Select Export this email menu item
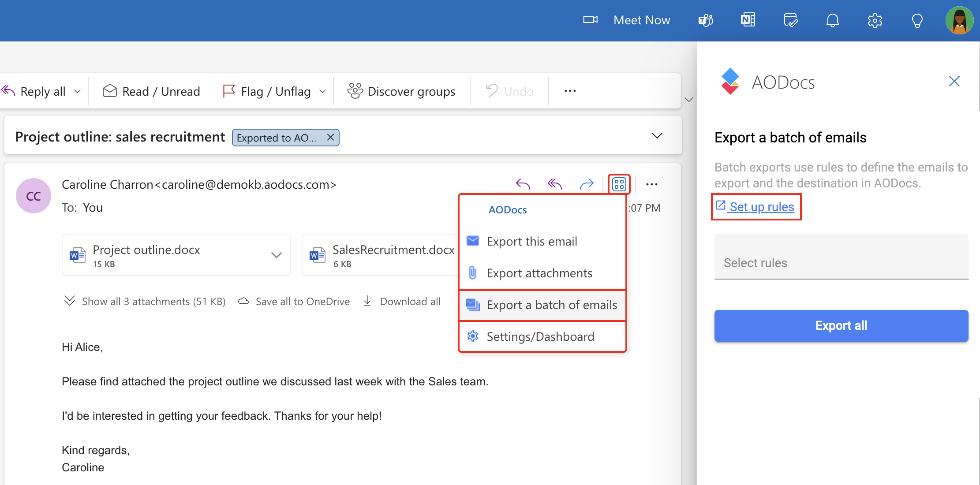The width and height of the screenshot is (980, 485). (x=542, y=241)
